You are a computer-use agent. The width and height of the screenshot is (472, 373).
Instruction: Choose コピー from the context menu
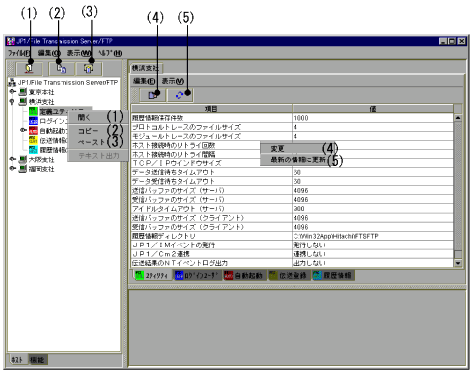click(x=98, y=131)
